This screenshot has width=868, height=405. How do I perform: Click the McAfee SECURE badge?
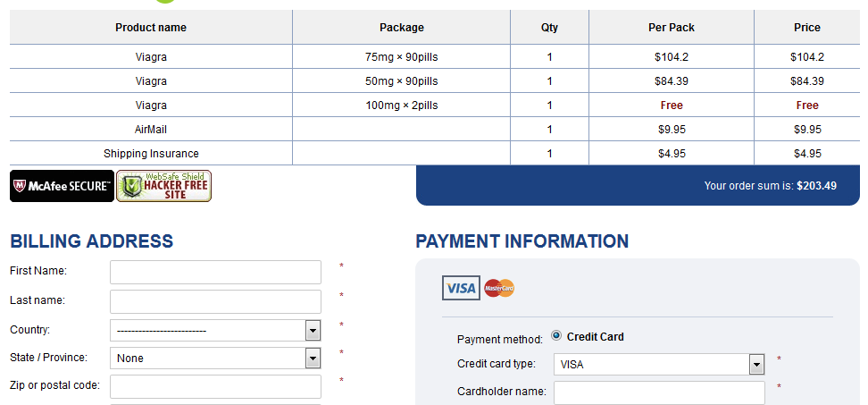pyautogui.click(x=62, y=186)
